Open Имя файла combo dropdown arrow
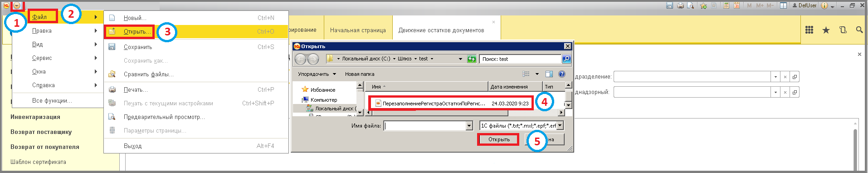The width and height of the screenshot is (868, 173). 469,126
